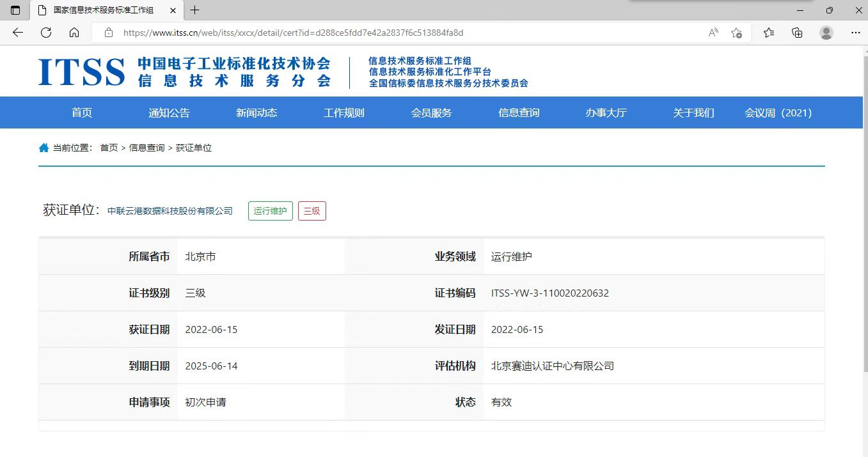Open the Collections icon
This screenshot has width=868, height=457.
[x=797, y=33]
